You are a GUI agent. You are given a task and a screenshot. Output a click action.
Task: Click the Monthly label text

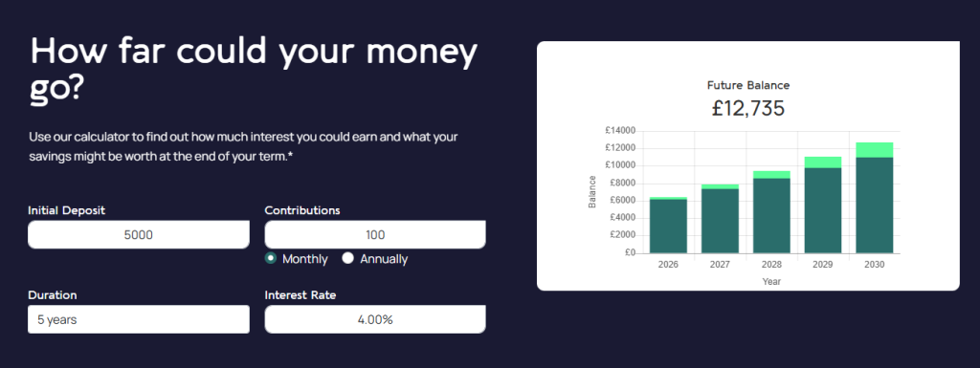[x=305, y=259]
